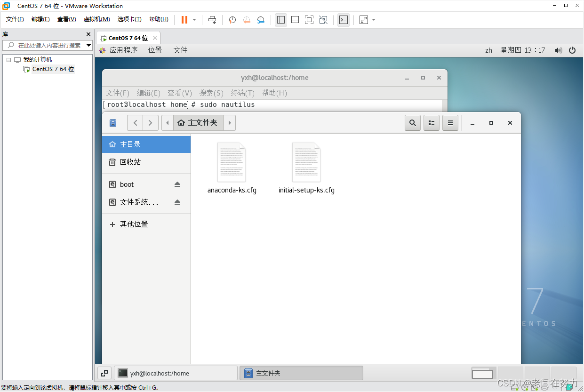Click the volume speaker icon in GNOME bar

[559, 50]
